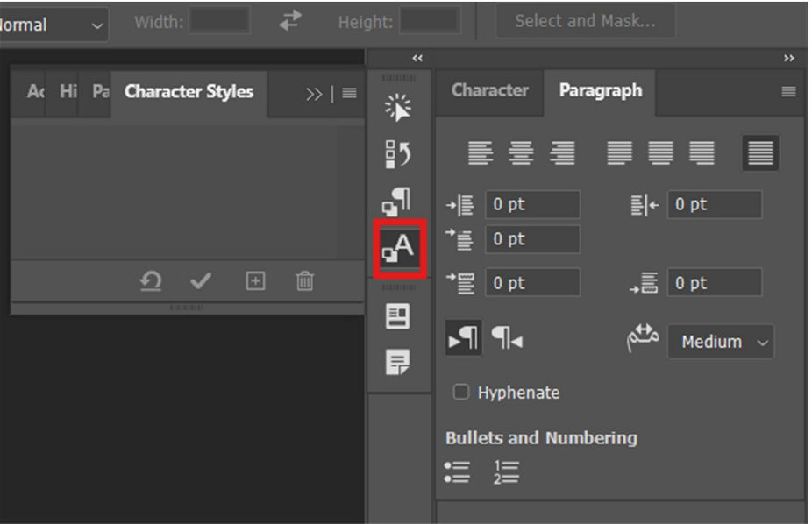Switch to the Character tab

pos(490,90)
